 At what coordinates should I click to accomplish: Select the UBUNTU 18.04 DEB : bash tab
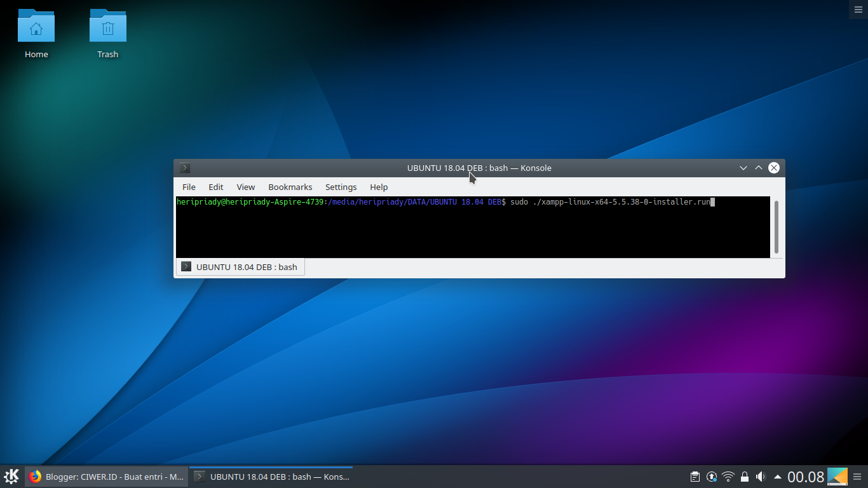pos(240,267)
